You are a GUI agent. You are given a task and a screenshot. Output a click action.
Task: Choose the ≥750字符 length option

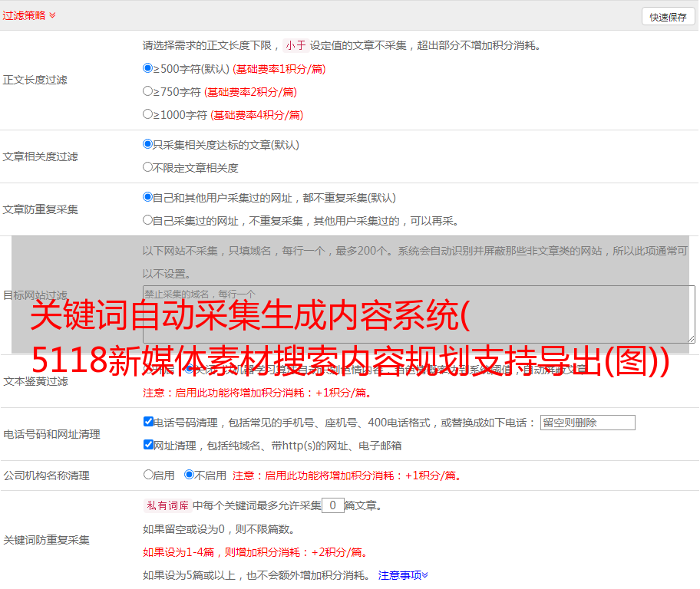148,91
